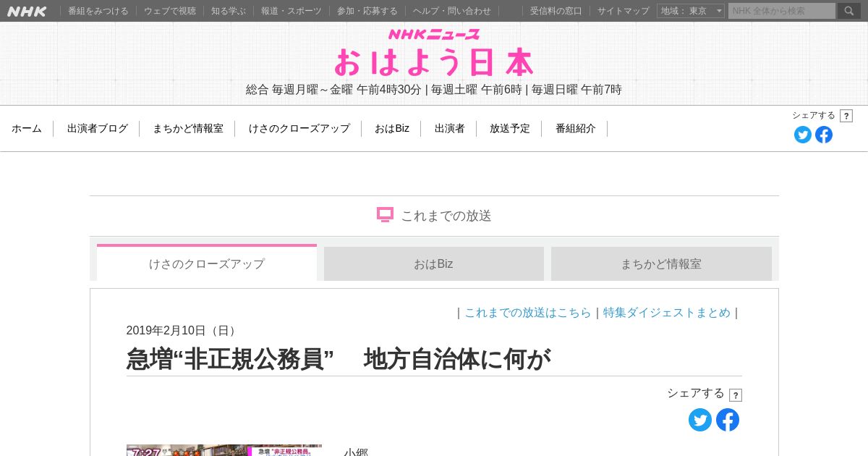Open 番組をみつける in top menu

(98, 11)
